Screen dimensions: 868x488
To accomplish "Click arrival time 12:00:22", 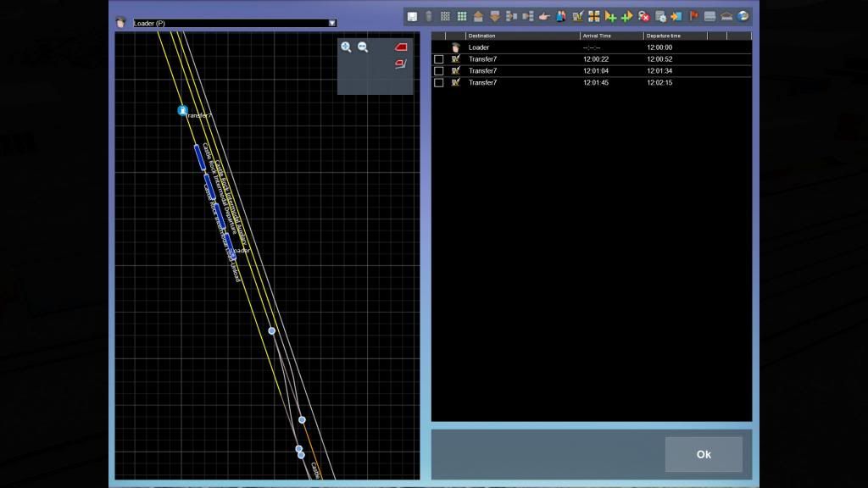I will (596, 59).
